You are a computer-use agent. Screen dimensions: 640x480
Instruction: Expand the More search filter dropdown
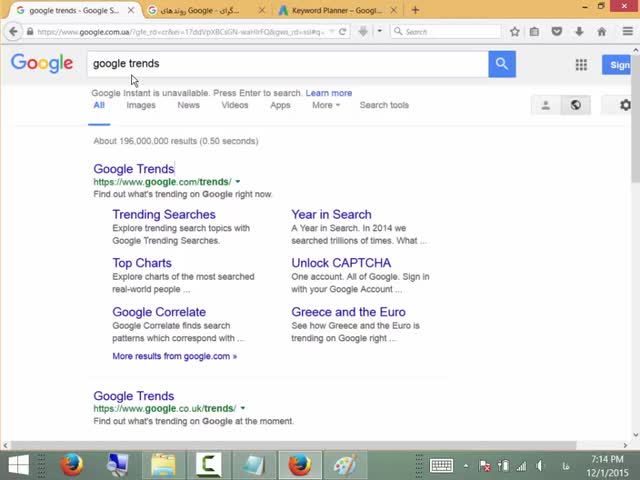click(326, 105)
